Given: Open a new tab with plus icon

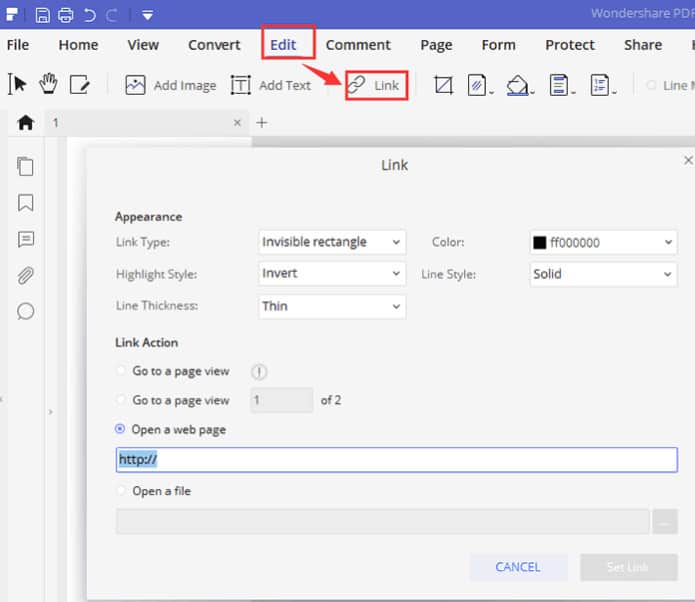Looking at the screenshot, I should point(262,122).
